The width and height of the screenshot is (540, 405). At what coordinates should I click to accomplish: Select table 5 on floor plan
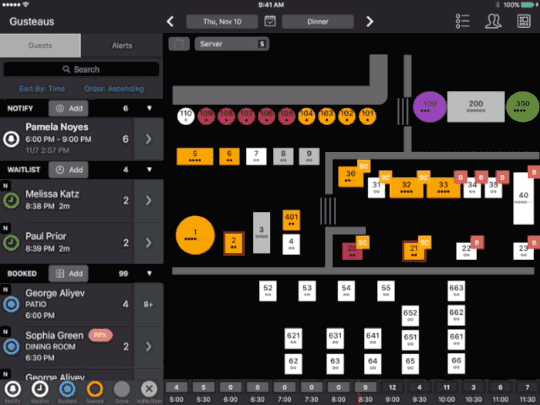click(x=195, y=157)
